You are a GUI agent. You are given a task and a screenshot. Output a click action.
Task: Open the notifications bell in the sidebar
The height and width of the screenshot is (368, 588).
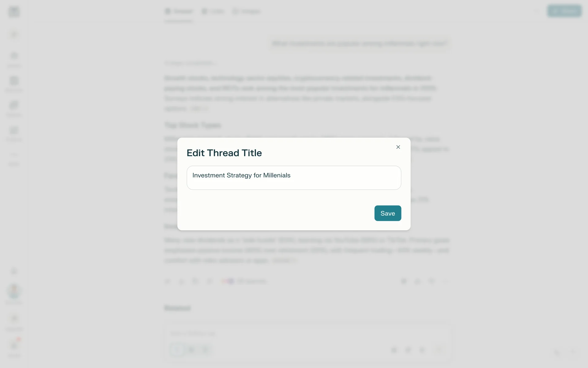pyautogui.click(x=14, y=271)
